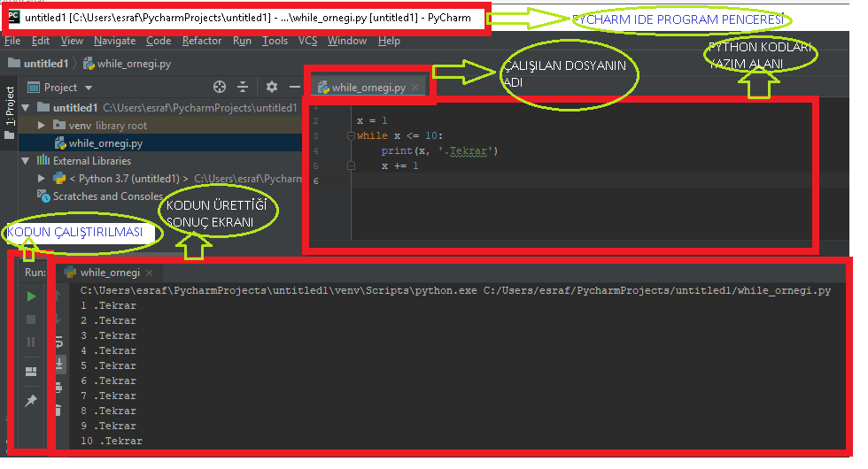Click the Stop square button in Run panel
Viewport: 868px width, 469px height.
31,319
